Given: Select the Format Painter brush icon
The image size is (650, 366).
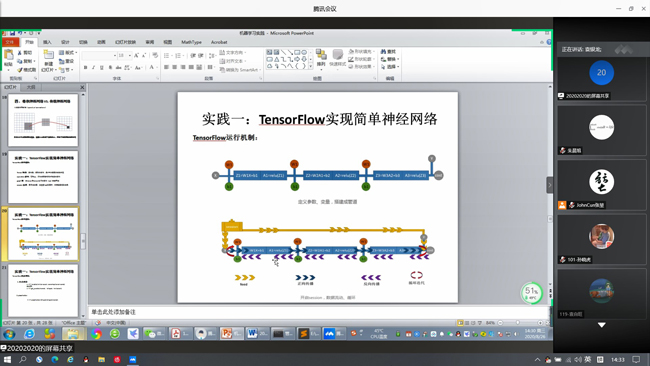Looking at the screenshot, I should 19,70.
